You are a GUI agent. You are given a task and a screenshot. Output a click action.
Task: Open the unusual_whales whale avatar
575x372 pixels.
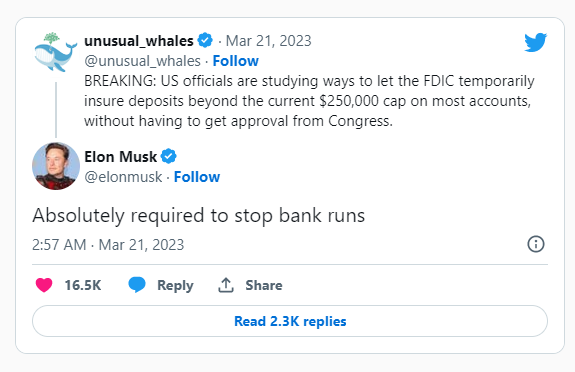(56, 52)
